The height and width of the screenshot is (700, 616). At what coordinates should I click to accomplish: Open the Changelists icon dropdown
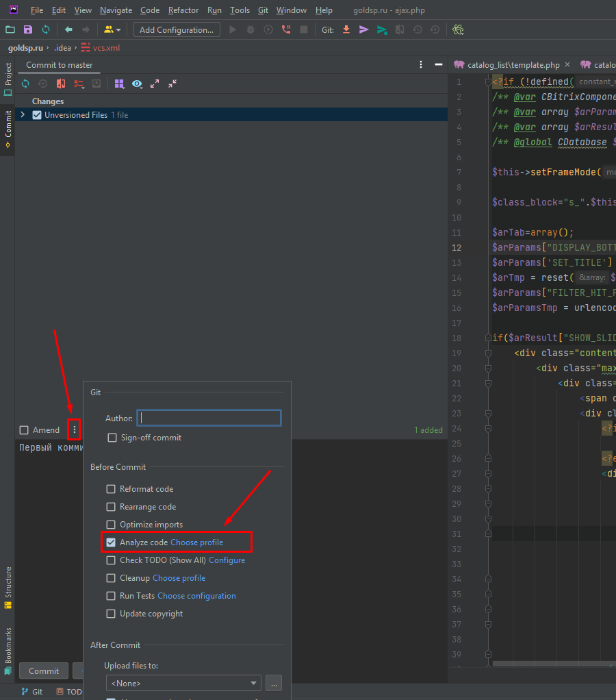(x=79, y=84)
